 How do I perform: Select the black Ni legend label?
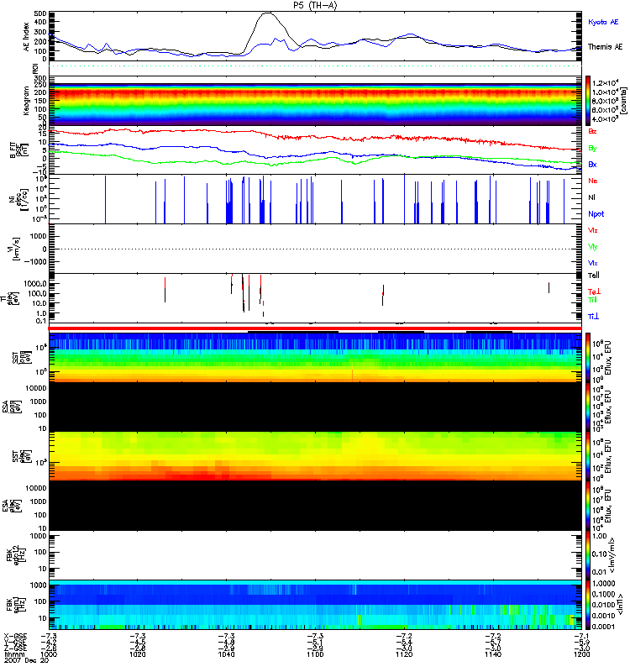point(591,197)
